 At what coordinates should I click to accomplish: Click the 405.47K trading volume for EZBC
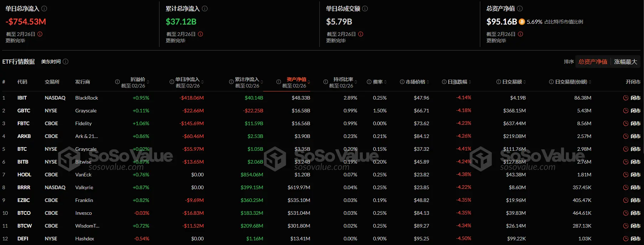click(x=582, y=200)
